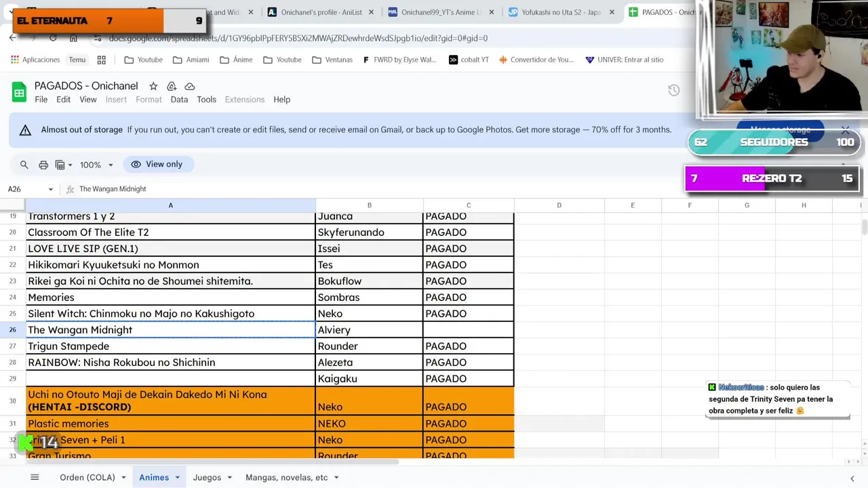Open the Amiami bookmark folder
The height and width of the screenshot is (488, 868).
tap(191, 60)
